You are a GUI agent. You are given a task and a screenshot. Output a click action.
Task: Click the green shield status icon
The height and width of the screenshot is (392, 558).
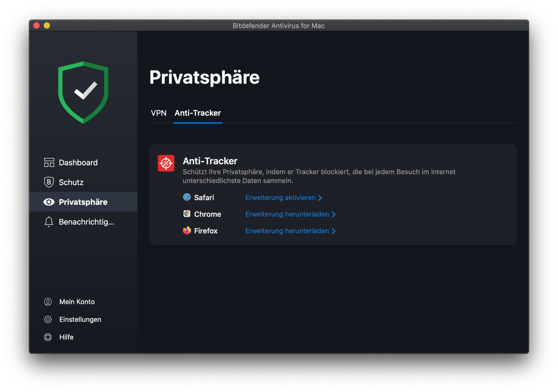coord(83,92)
